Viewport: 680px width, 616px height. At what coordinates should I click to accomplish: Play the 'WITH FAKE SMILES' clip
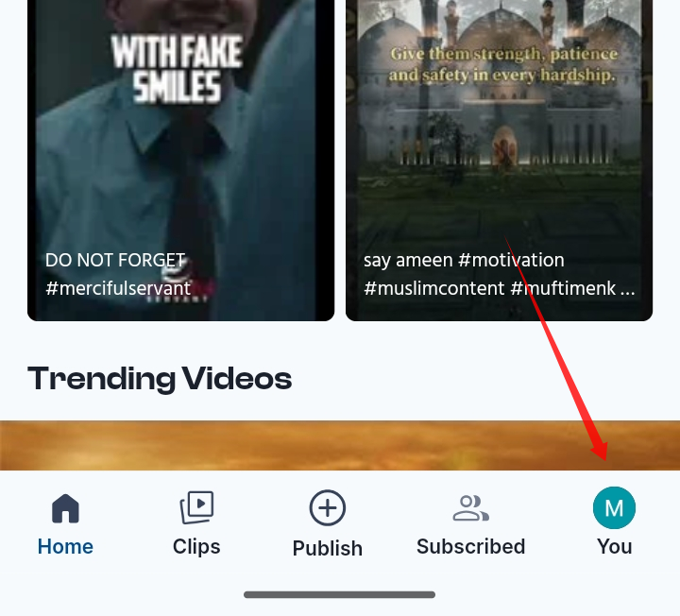click(180, 142)
